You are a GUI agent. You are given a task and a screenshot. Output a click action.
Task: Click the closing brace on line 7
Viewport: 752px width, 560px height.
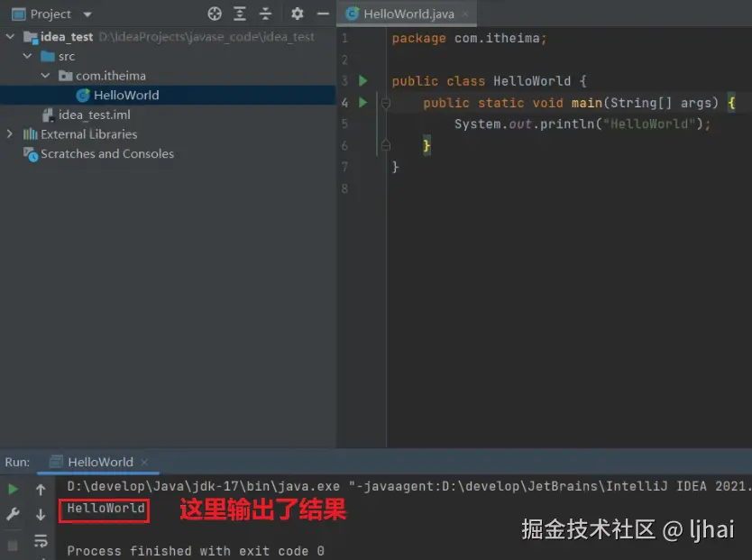pos(395,167)
